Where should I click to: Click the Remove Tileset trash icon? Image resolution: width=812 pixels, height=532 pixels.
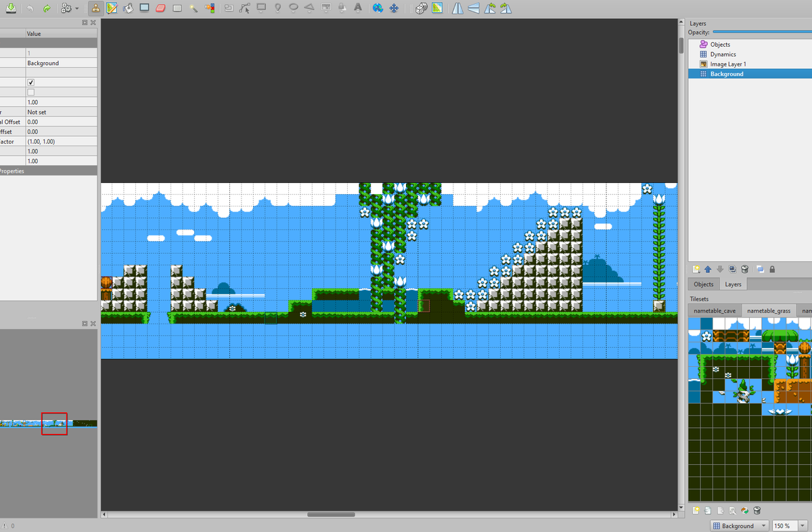click(757, 510)
